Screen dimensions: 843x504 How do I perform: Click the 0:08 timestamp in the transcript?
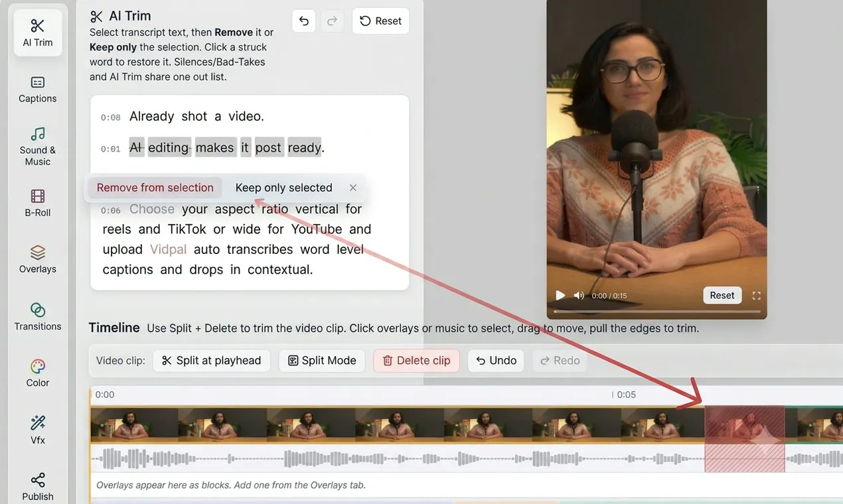coord(111,117)
